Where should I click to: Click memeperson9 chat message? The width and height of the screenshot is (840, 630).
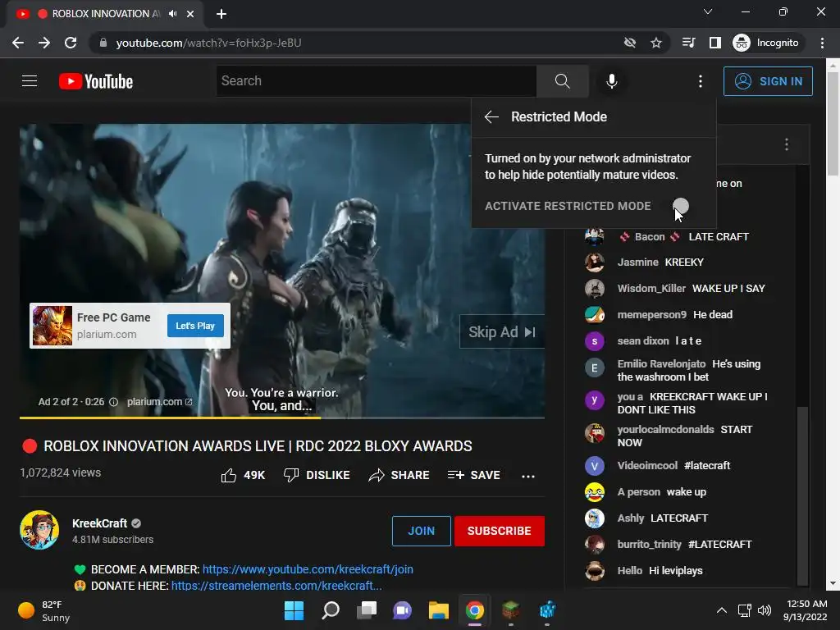tap(713, 314)
